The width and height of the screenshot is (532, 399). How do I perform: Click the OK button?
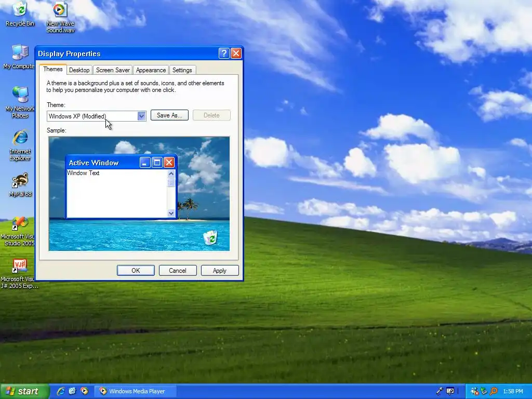coord(136,270)
